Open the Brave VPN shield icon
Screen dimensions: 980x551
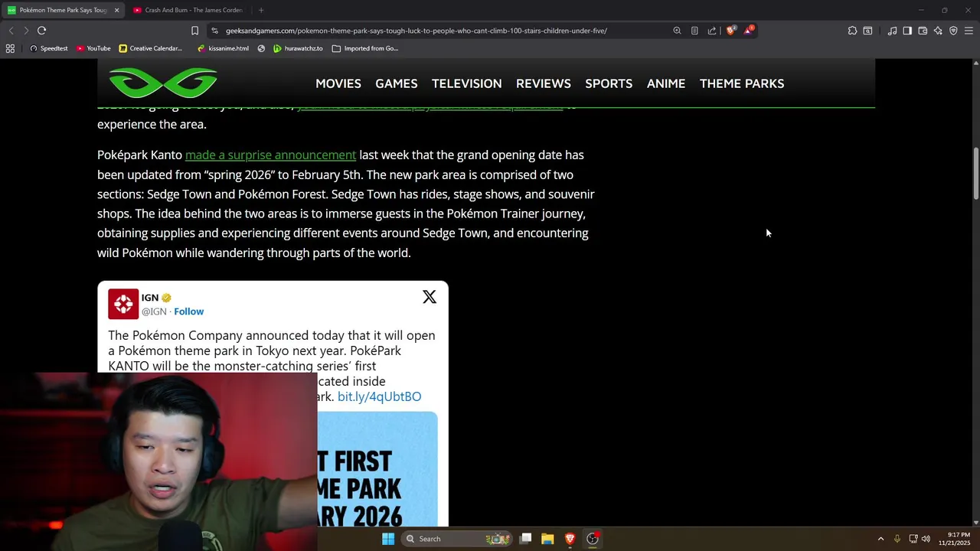click(x=953, y=31)
